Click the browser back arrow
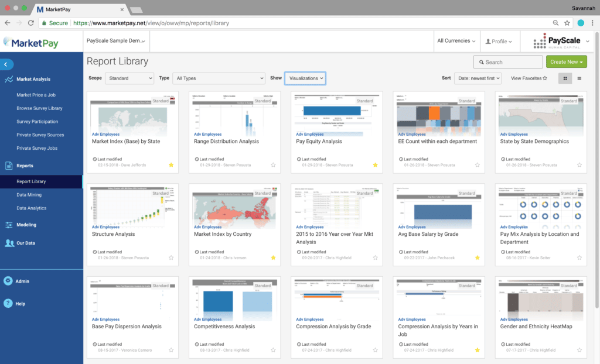This screenshot has height=364, width=600. coord(7,23)
